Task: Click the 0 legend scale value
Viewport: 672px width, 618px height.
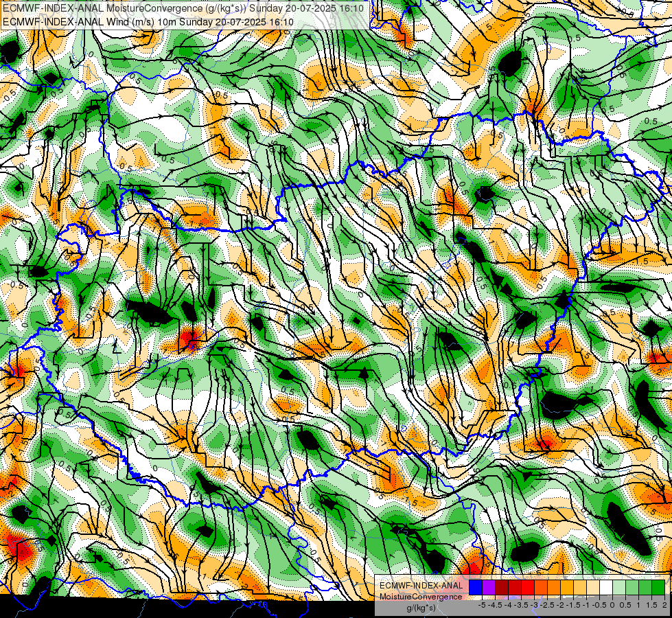Action: click(612, 605)
